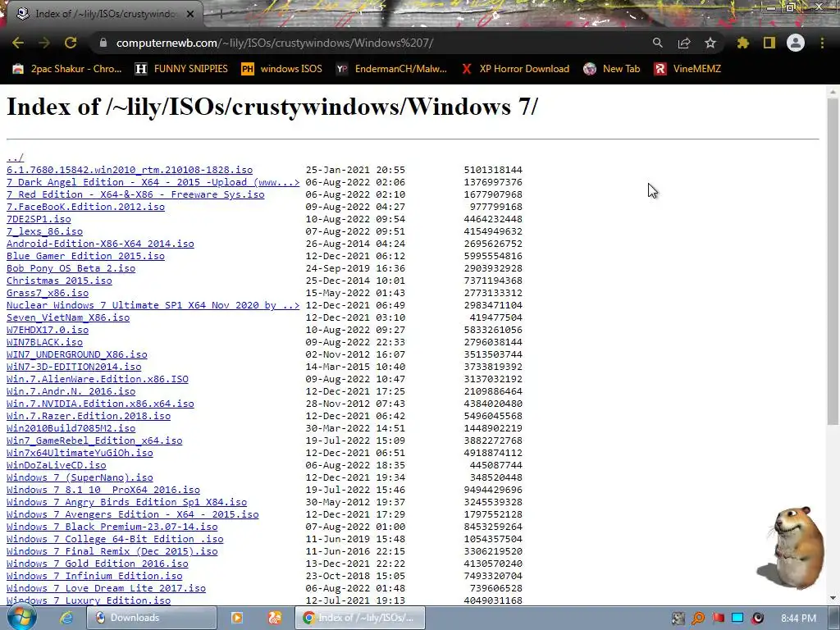The image size is (840, 630).
Task: Show the calendar from the 8:44 PM clock
Action: coord(798,619)
